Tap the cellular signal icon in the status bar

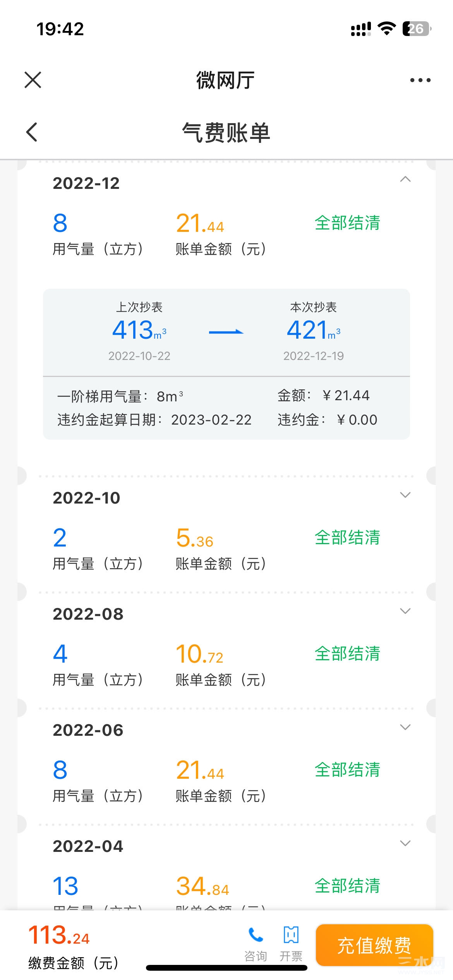pos(361,29)
